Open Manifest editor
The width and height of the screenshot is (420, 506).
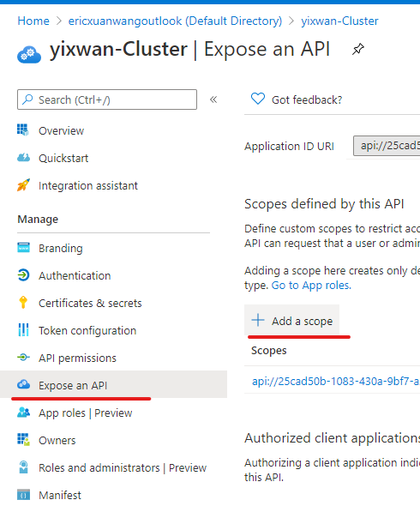tap(60, 495)
